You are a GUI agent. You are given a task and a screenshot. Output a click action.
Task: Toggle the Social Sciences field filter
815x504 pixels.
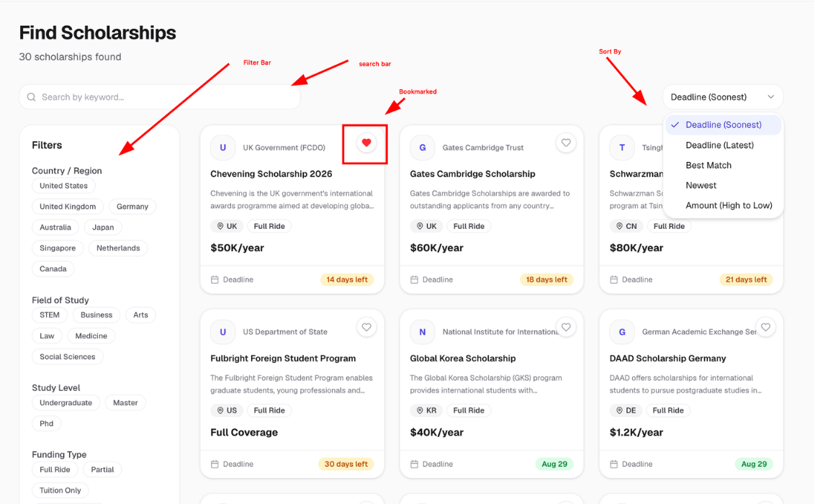[68, 357]
